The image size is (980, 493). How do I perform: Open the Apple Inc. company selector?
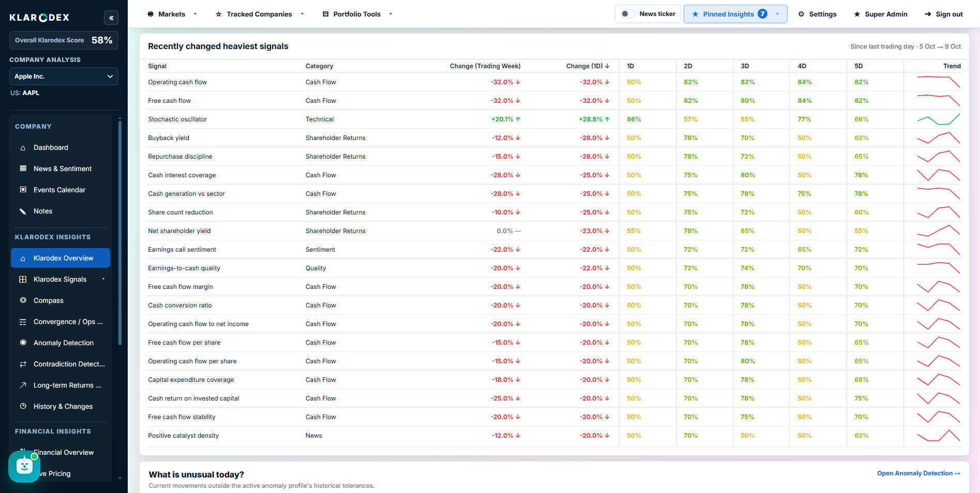[x=64, y=76]
